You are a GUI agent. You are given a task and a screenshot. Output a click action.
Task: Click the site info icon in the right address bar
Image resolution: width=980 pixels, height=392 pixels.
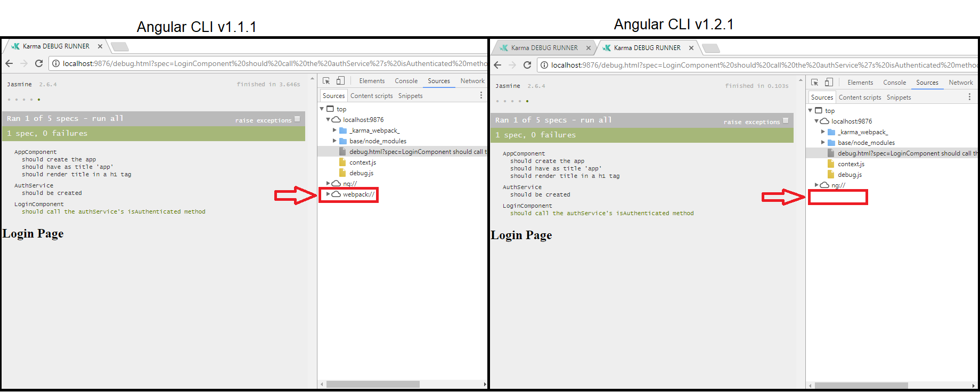pyautogui.click(x=544, y=65)
